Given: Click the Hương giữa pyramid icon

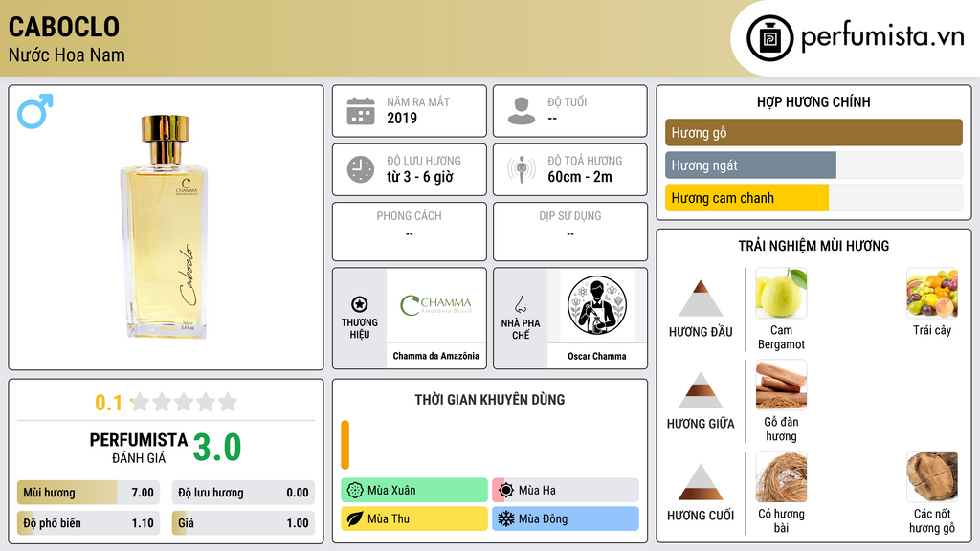Looking at the screenshot, I should (x=701, y=390).
